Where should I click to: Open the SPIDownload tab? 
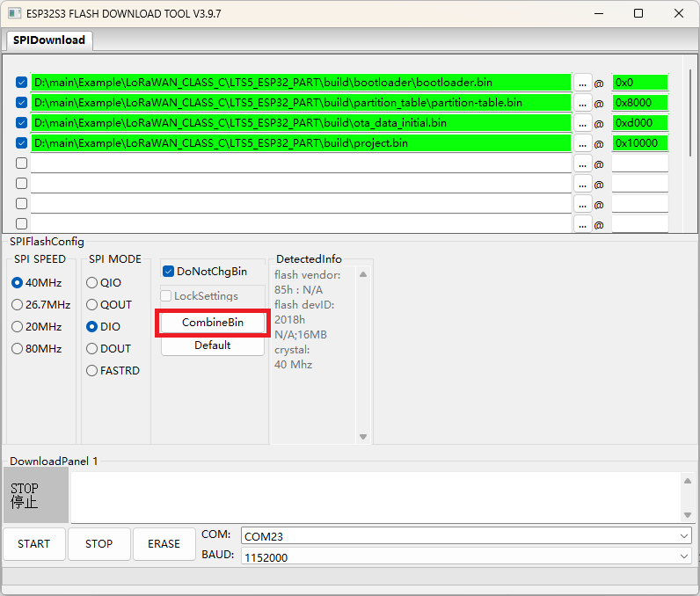tap(49, 40)
